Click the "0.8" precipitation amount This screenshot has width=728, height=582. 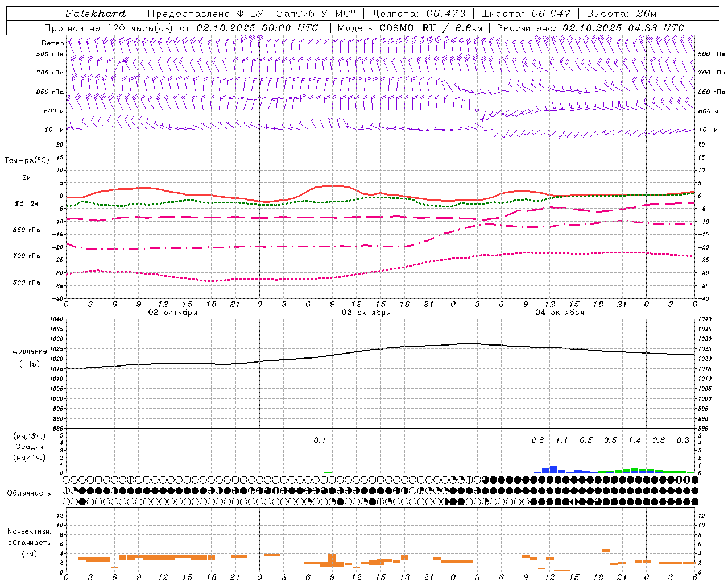[659, 440]
